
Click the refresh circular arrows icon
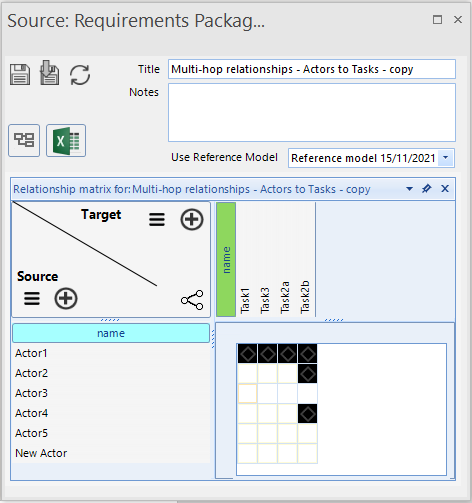pos(80,75)
